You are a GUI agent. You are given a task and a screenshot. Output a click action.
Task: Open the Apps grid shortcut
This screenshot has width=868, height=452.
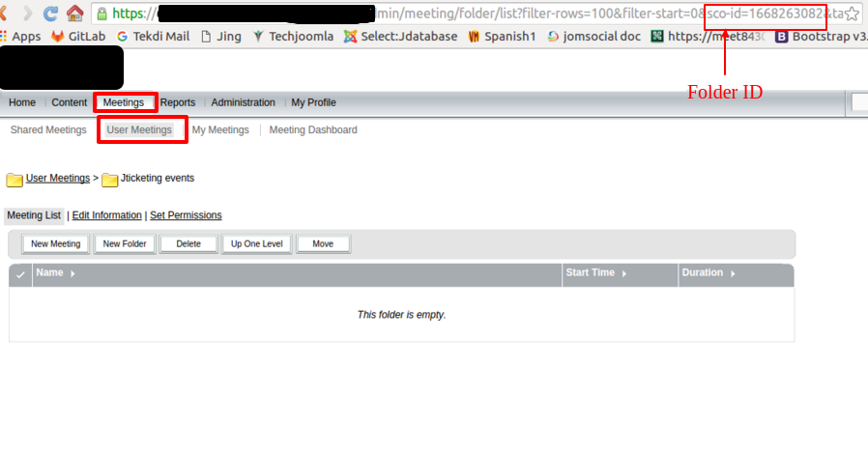20,37
